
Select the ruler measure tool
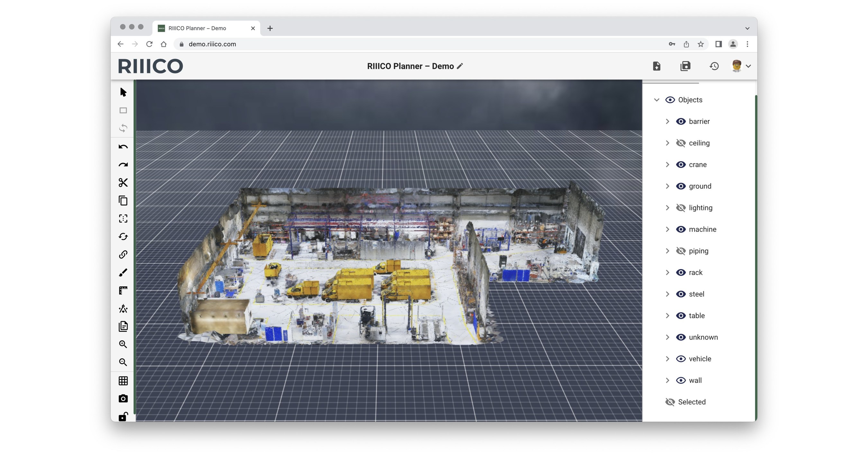point(123,290)
